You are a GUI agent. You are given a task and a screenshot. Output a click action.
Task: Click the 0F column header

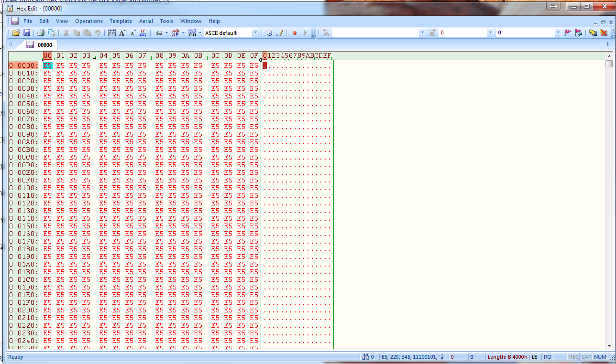[x=254, y=56]
